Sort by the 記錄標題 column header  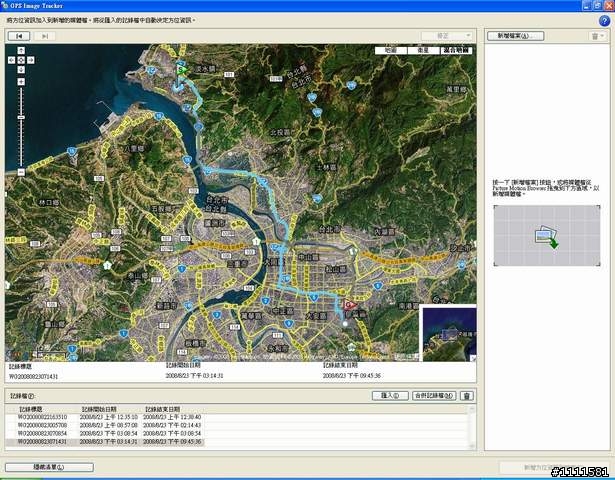point(31,409)
